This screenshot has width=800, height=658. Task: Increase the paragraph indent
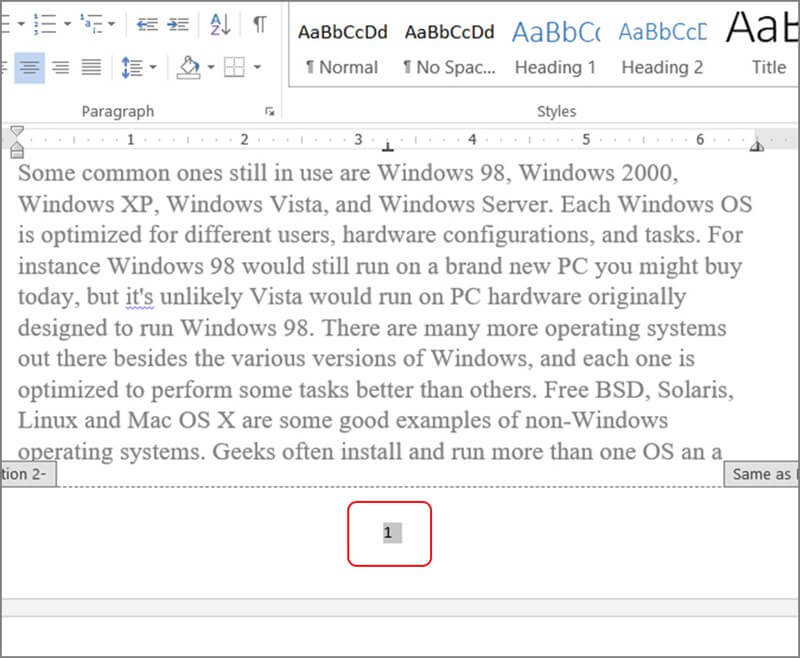coord(178,23)
